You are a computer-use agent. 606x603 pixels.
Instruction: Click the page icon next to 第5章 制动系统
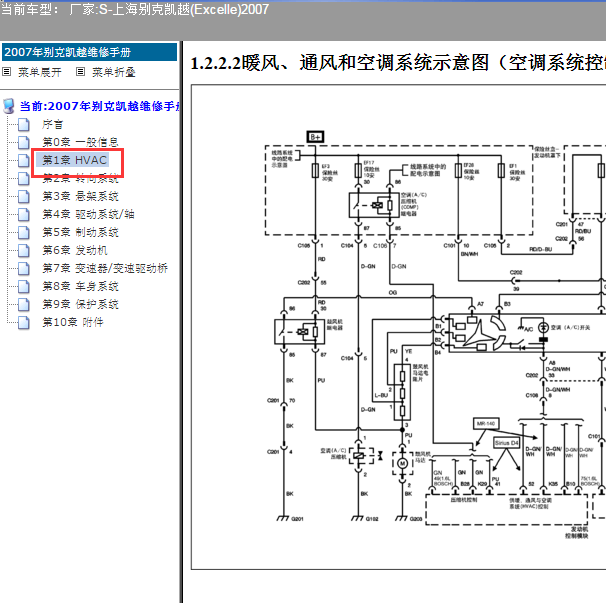pos(24,232)
